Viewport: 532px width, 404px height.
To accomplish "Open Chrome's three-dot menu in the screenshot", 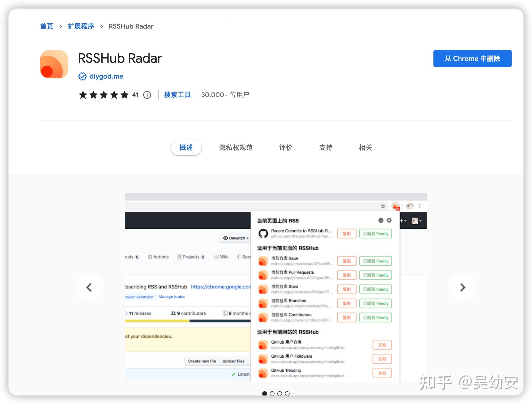I will pos(420,206).
